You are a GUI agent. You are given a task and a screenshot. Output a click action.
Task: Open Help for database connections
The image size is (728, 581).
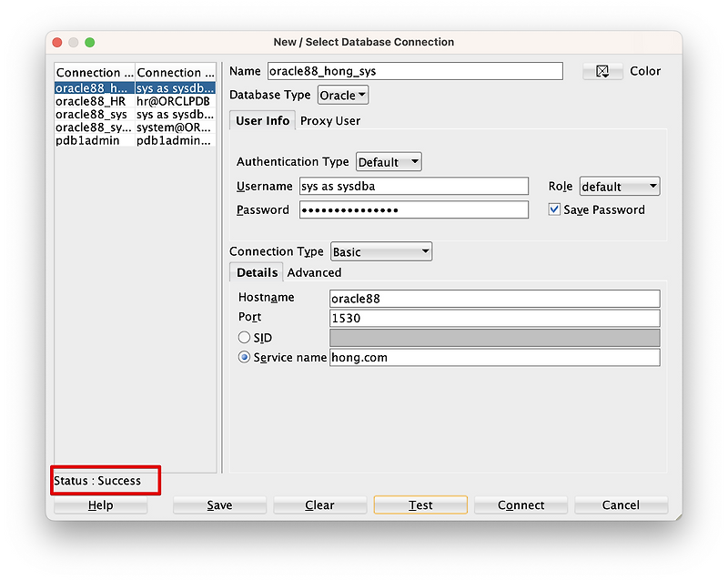point(100,505)
